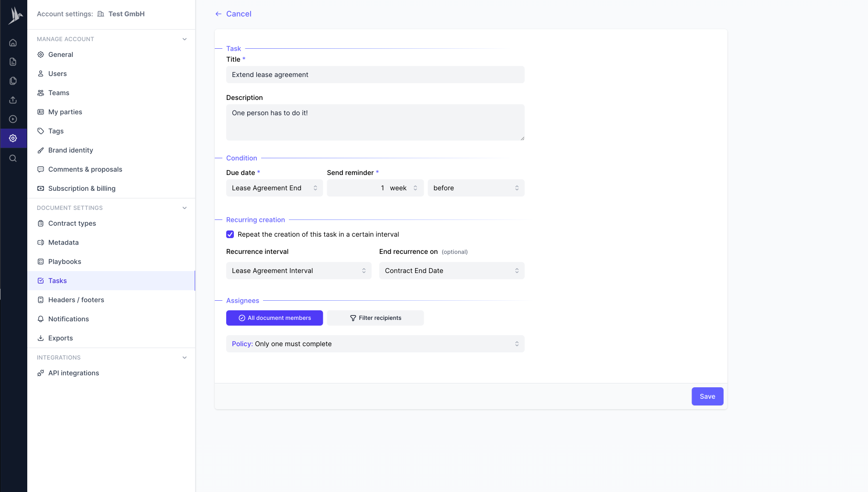The width and height of the screenshot is (868, 492).
Task: Switch to Filter recipients option
Action: pos(375,318)
